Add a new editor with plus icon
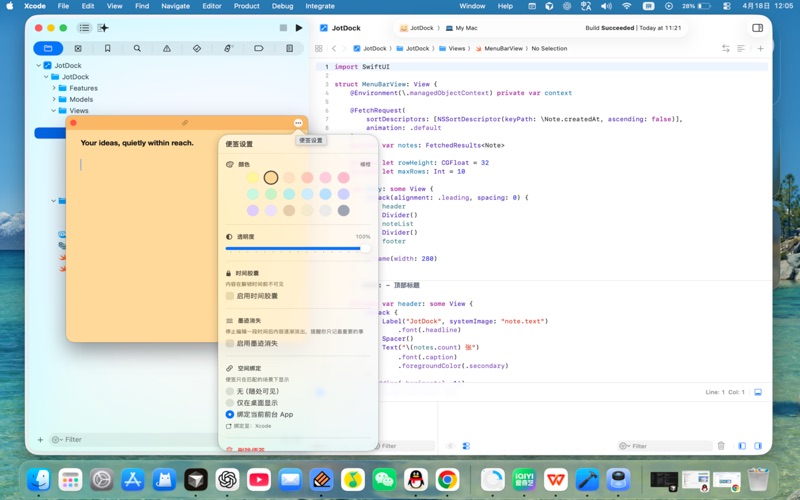The height and width of the screenshot is (500, 800). [x=760, y=48]
